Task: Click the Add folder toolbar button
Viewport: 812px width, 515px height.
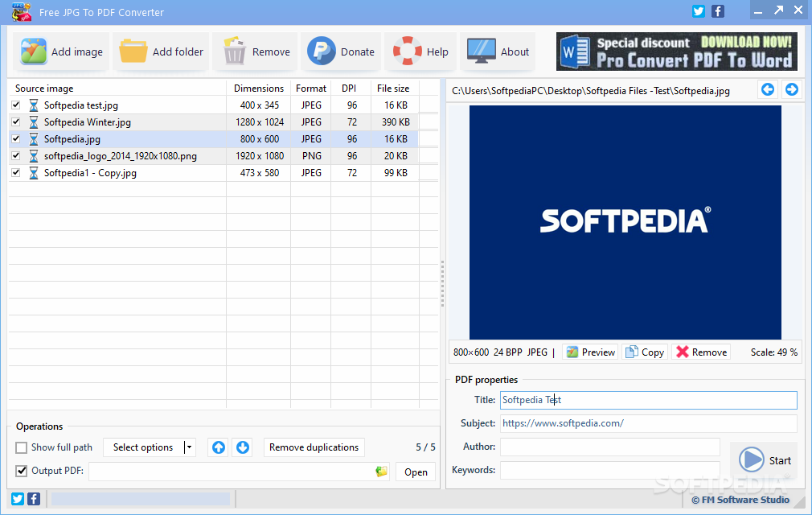Action: click(161, 51)
